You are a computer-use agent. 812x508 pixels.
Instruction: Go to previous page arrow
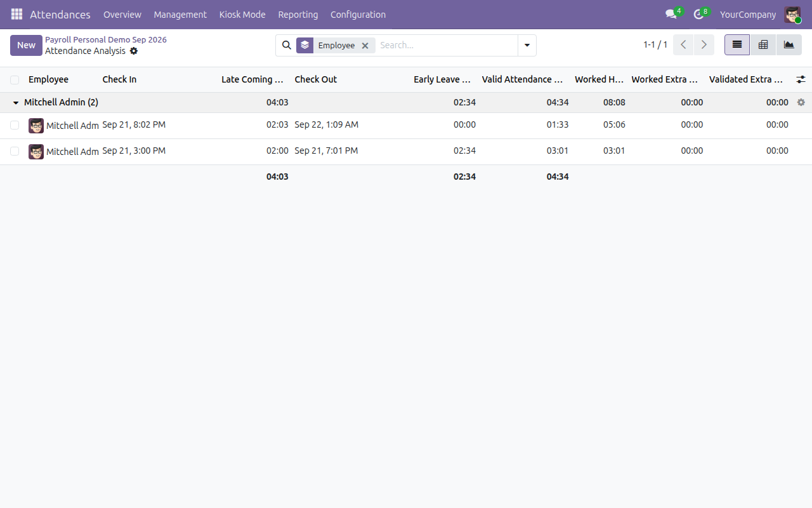pos(683,45)
